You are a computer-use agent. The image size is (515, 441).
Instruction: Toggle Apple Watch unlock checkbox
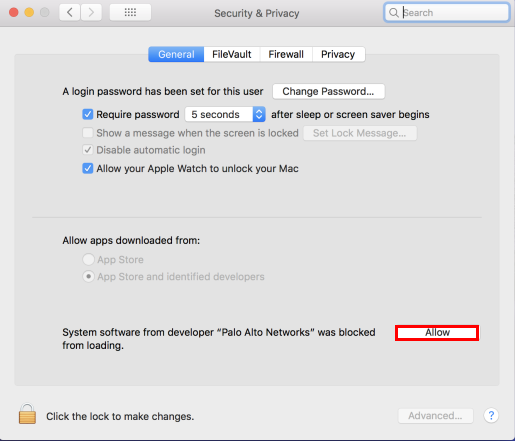click(x=88, y=168)
